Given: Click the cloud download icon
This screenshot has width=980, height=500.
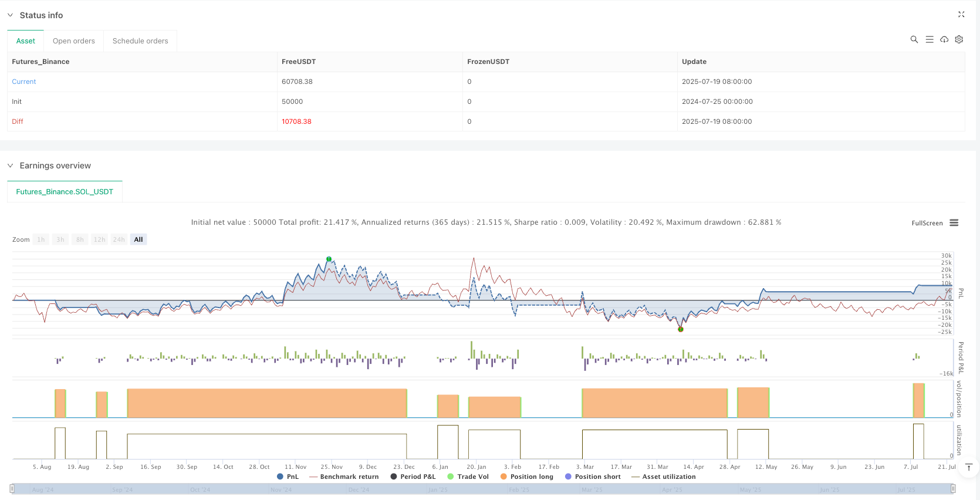Looking at the screenshot, I should (x=944, y=39).
